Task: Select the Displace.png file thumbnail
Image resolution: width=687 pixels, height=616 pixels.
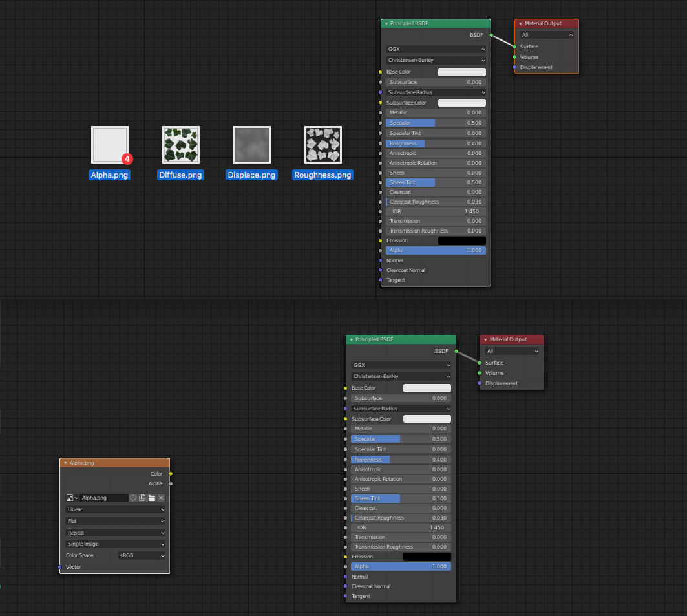Action: click(252, 145)
